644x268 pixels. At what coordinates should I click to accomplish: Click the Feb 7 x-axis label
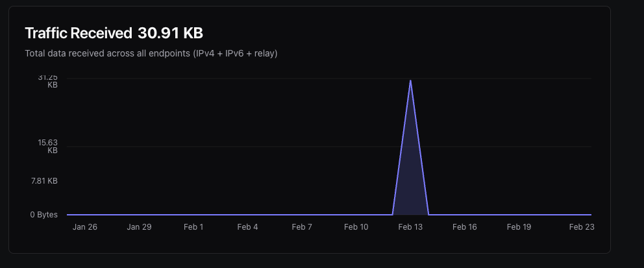[302, 227]
